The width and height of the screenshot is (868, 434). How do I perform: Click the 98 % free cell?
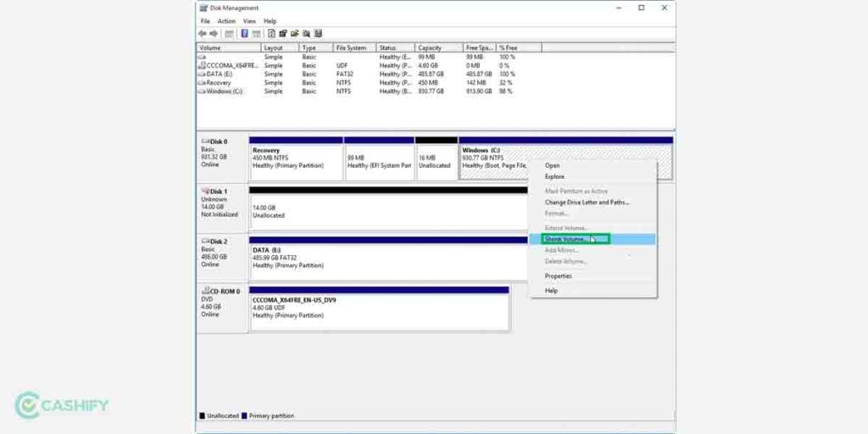click(x=506, y=92)
